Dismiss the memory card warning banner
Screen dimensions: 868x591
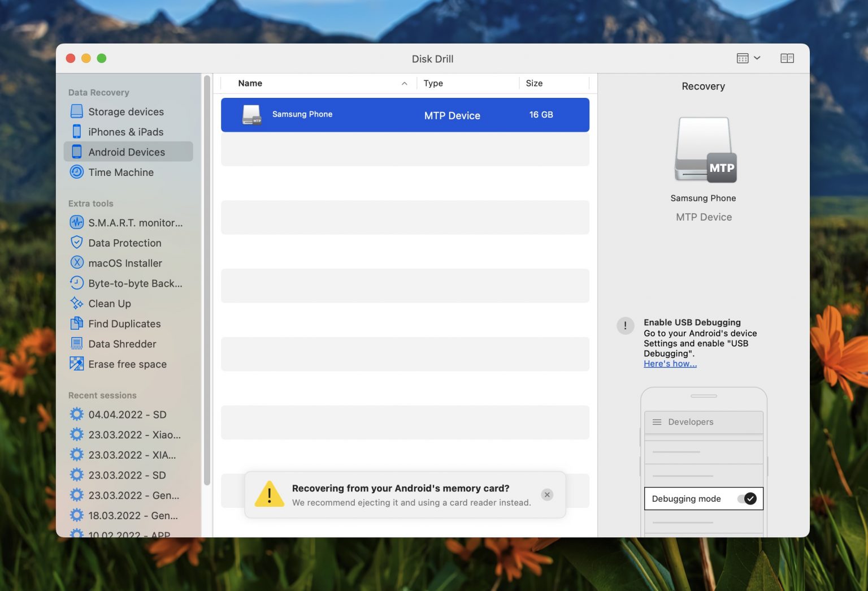coord(546,494)
